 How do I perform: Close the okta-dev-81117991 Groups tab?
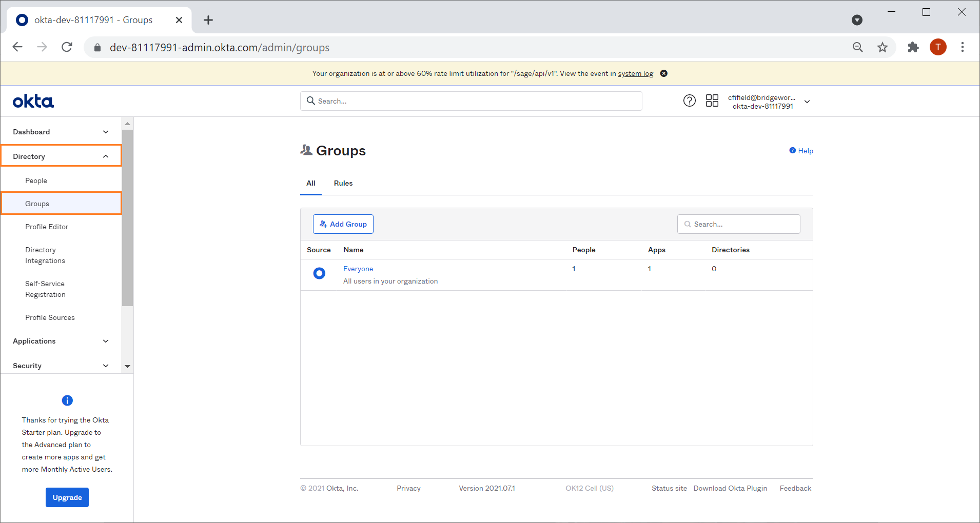click(x=179, y=20)
